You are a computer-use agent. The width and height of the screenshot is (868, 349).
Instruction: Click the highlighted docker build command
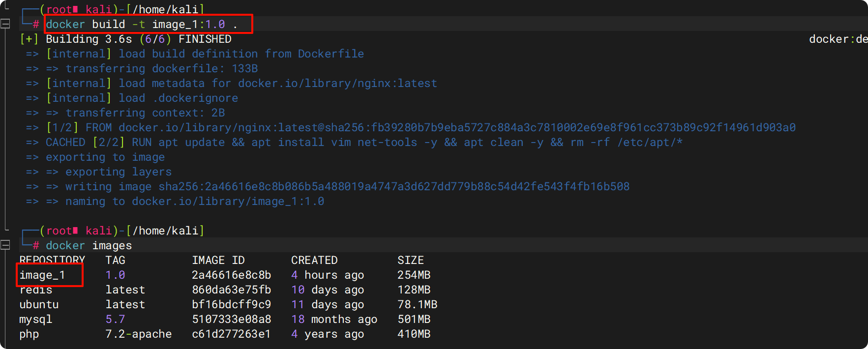point(148,24)
